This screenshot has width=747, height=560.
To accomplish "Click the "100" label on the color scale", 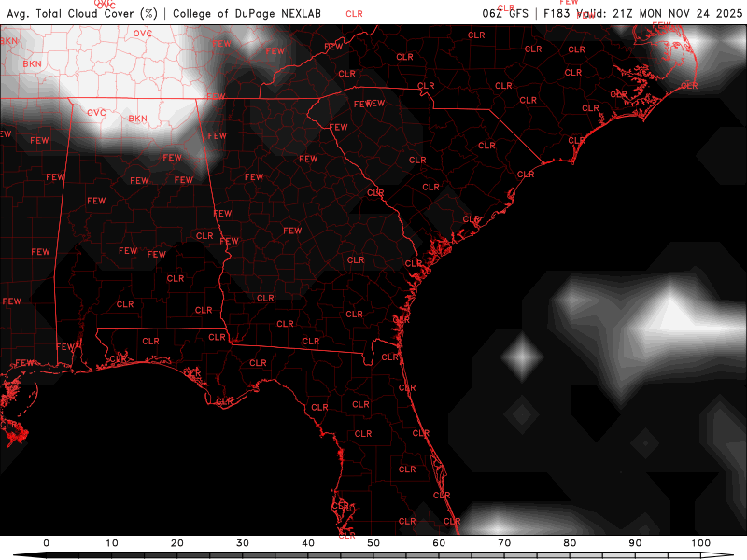I will (701, 543).
